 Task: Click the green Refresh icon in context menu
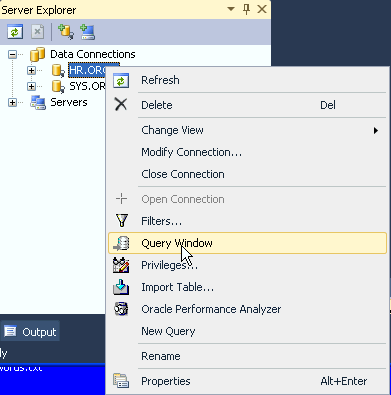(x=121, y=81)
